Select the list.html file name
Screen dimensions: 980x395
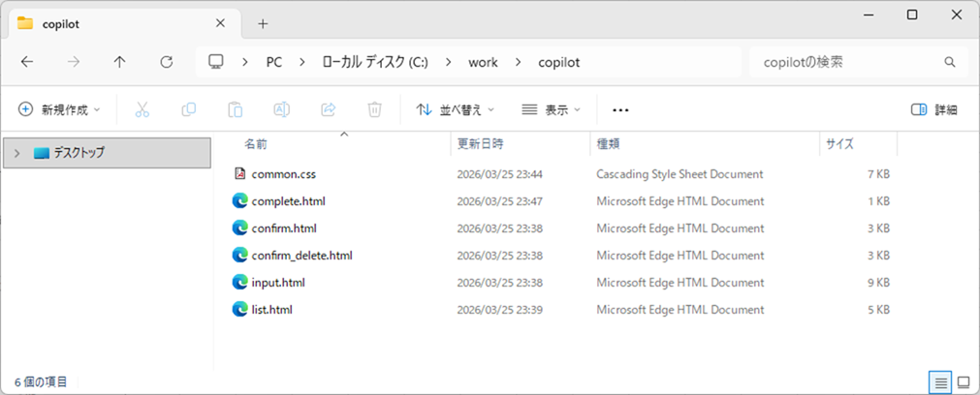point(271,309)
